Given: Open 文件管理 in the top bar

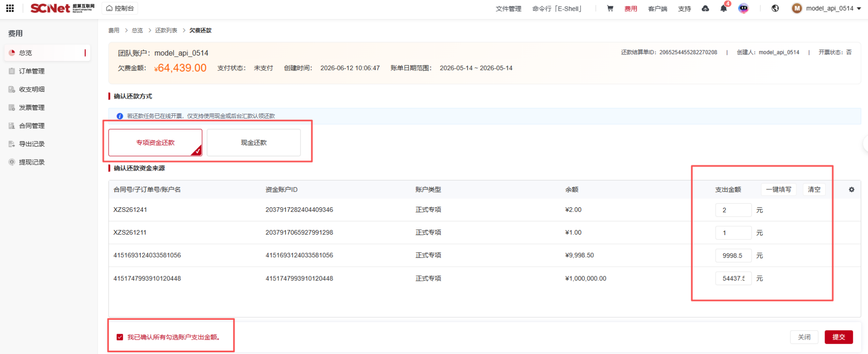Looking at the screenshot, I should pyautogui.click(x=508, y=9).
